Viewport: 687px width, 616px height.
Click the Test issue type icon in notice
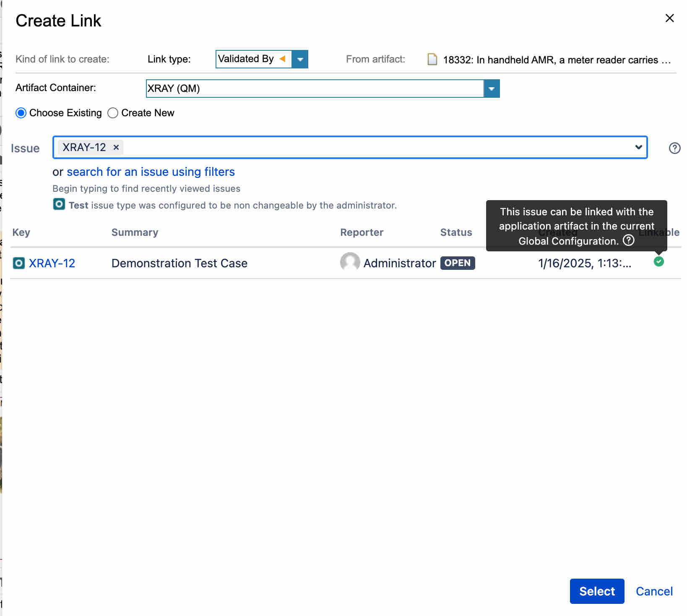tap(59, 204)
